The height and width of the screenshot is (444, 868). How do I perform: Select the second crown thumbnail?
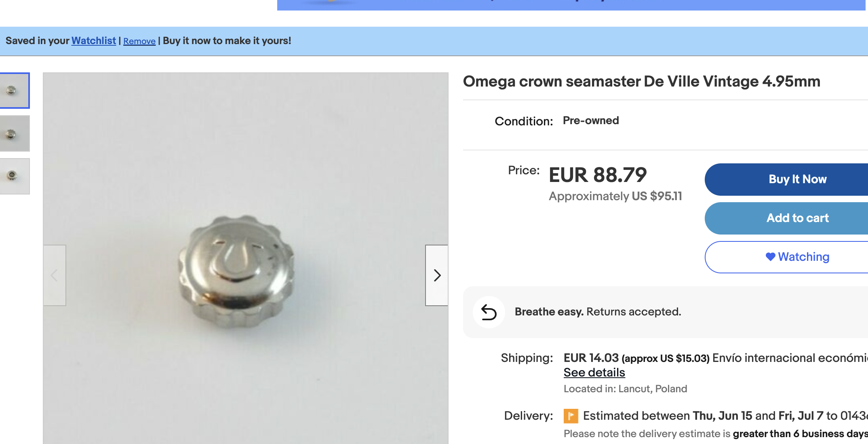pyautogui.click(x=14, y=133)
